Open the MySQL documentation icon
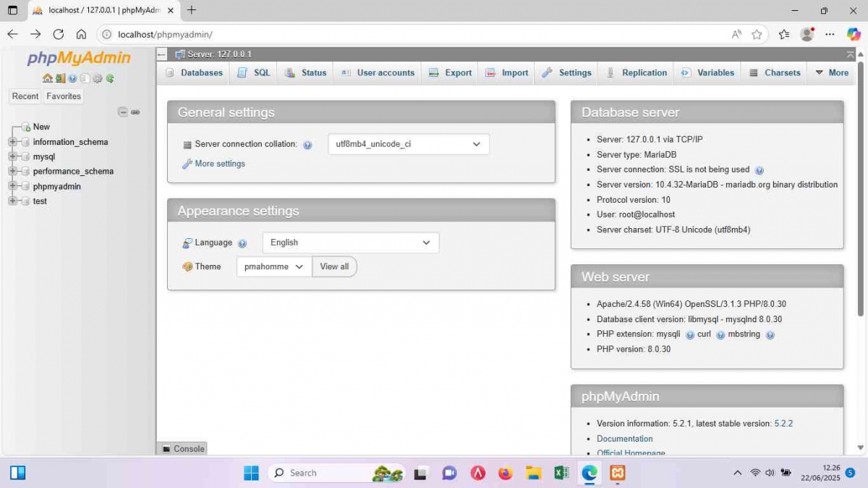 (85, 78)
